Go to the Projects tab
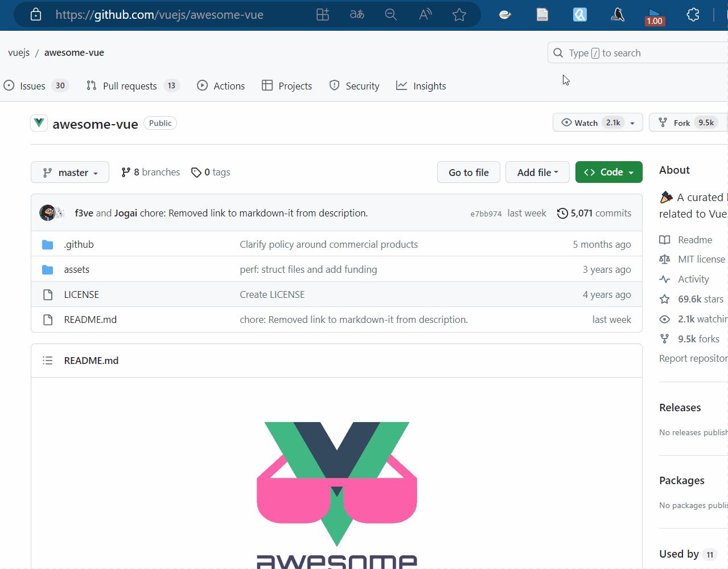The image size is (728, 569). 287,85
